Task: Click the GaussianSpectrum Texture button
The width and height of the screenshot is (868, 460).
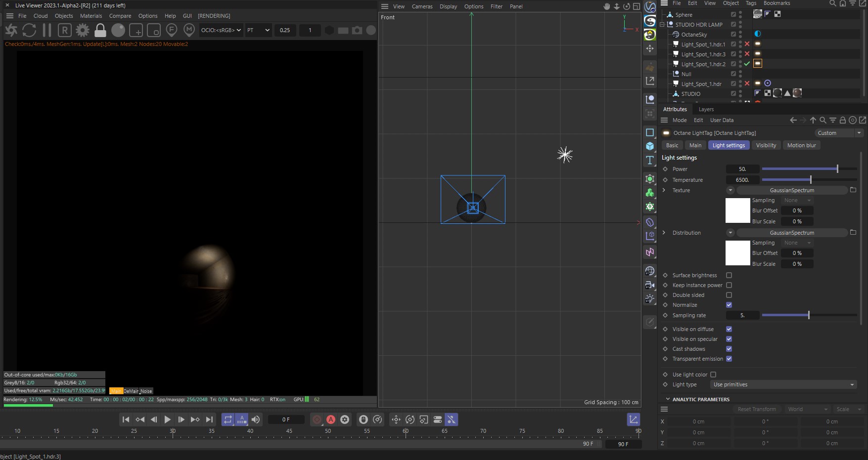Action: pos(791,190)
